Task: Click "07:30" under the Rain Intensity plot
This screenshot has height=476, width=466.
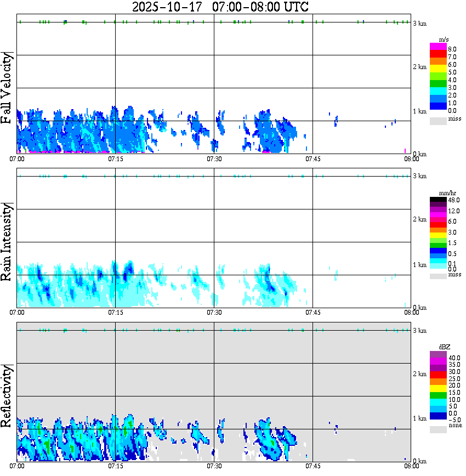Action: pyautogui.click(x=214, y=313)
